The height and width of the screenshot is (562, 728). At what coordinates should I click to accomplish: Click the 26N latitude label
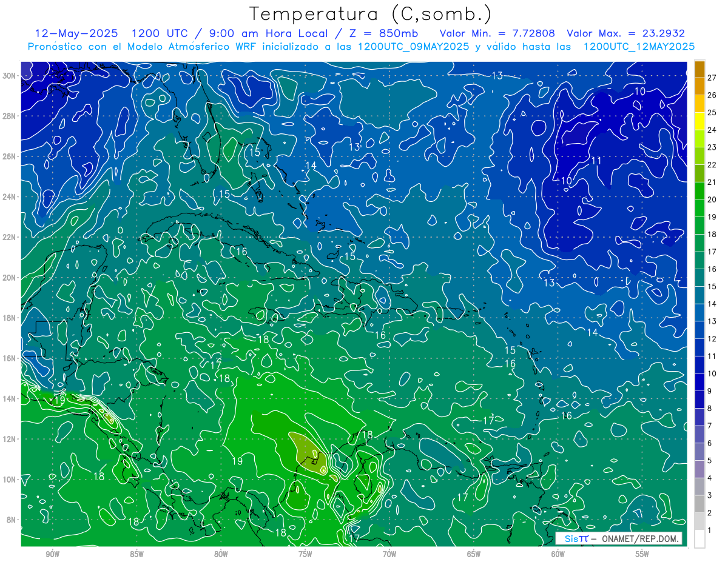[x=9, y=156]
